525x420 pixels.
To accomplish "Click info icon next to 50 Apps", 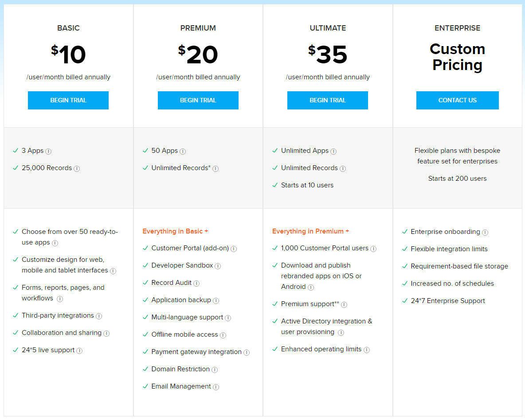I will [183, 151].
